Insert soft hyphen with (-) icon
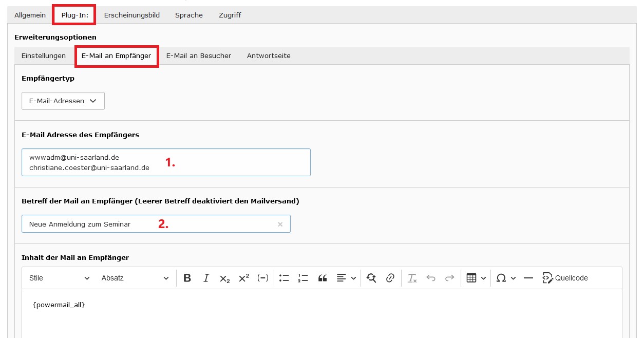This screenshot has height=338, width=644. [263, 278]
